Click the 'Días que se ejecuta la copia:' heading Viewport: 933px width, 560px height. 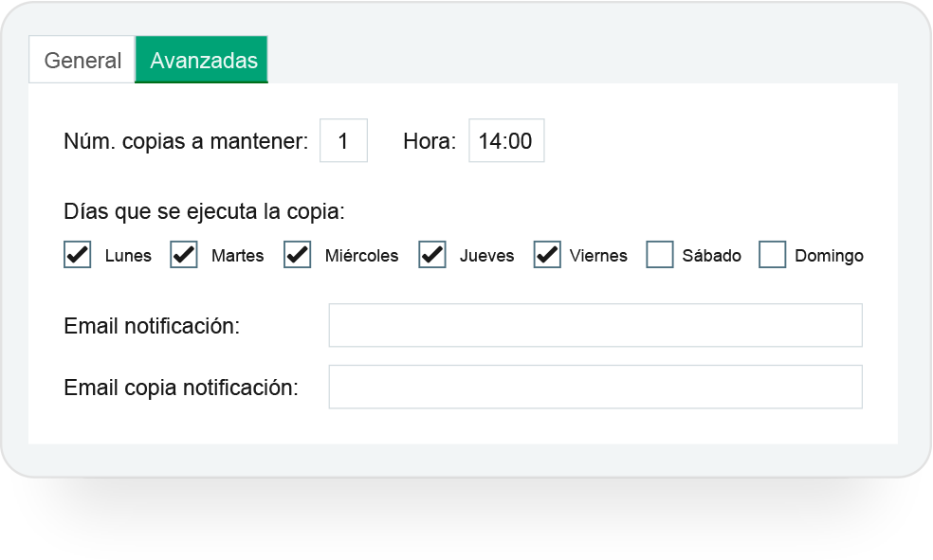(204, 211)
